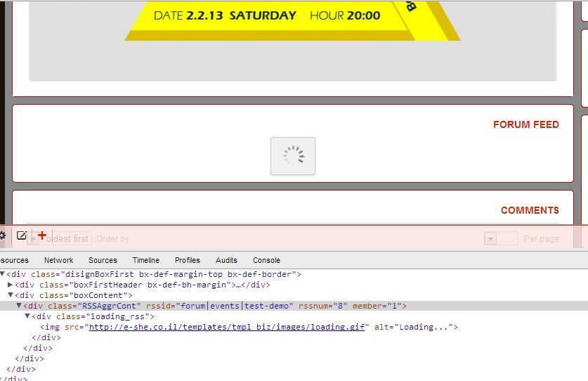Collapse the RSSAggrCont div node

19,306
